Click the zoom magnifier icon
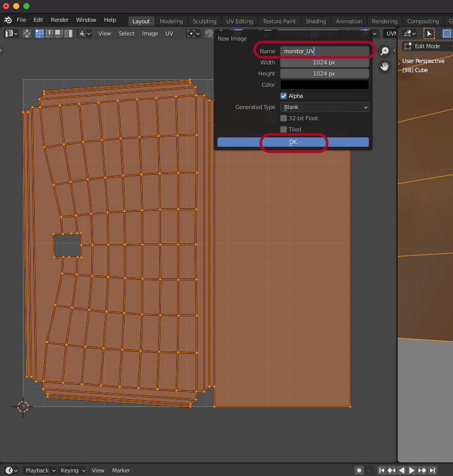Viewport: 453px width, 476px height. [x=385, y=51]
